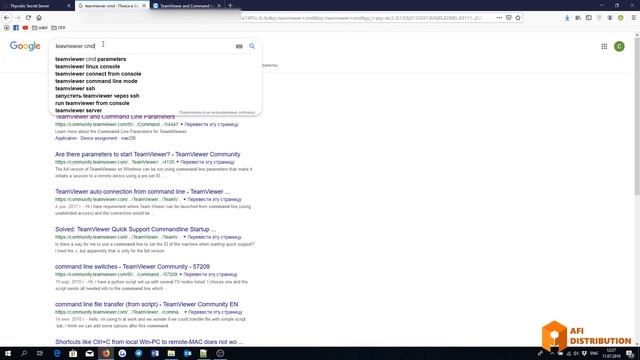
Task: Click the virtual keyboard icon in search box
Action: [x=239, y=46]
